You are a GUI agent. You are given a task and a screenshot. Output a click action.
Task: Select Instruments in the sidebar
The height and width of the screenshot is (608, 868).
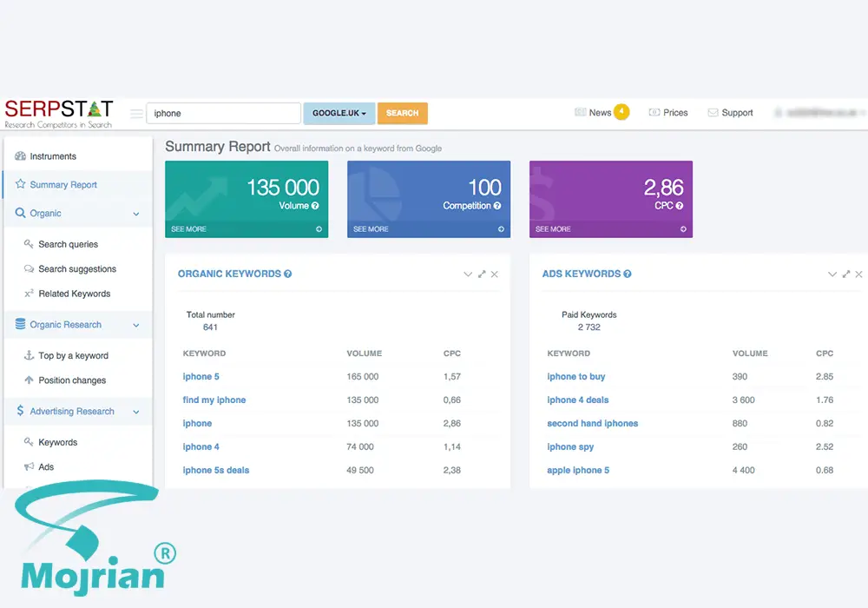pos(53,156)
